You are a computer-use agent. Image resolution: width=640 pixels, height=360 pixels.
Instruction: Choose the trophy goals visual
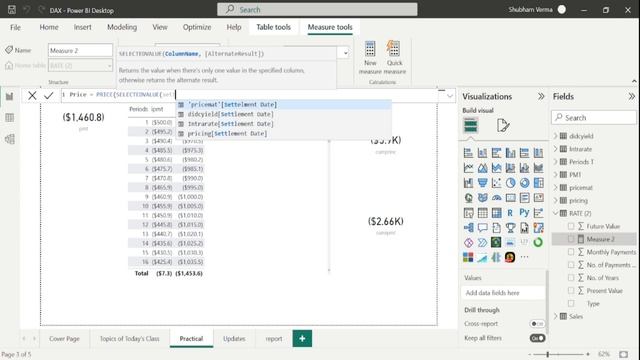pos(510,228)
